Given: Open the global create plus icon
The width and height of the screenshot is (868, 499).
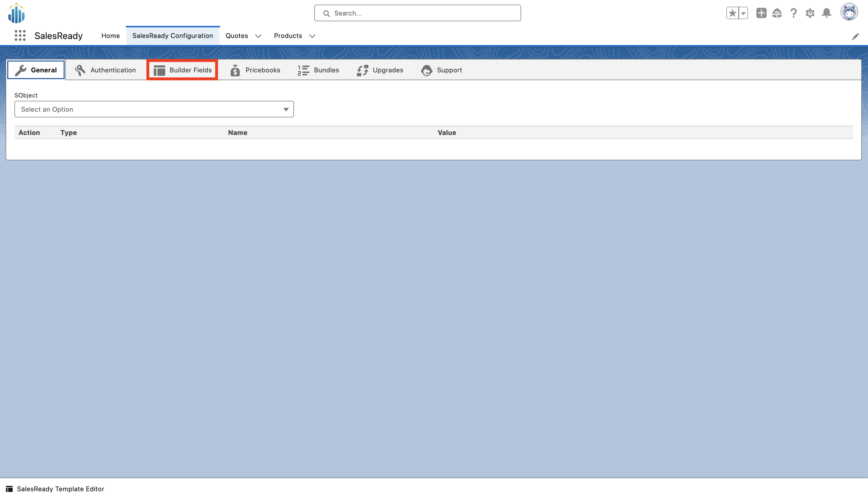Looking at the screenshot, I should 761,13.
